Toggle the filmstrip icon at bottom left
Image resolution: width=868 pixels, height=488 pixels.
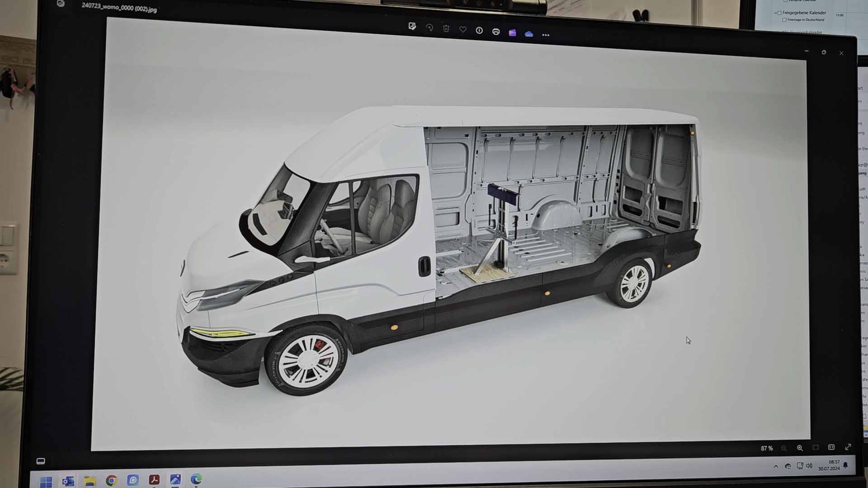click(x=41, y=461)
